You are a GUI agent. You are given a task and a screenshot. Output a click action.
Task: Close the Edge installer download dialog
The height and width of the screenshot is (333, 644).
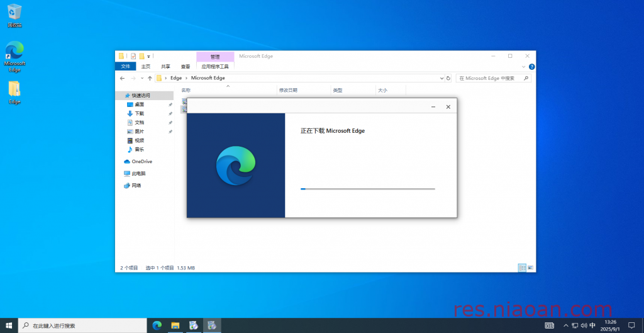tap(448, 107)
